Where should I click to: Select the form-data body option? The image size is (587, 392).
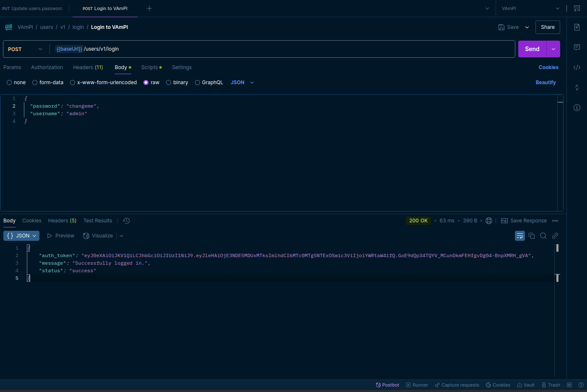pos(35,83)
